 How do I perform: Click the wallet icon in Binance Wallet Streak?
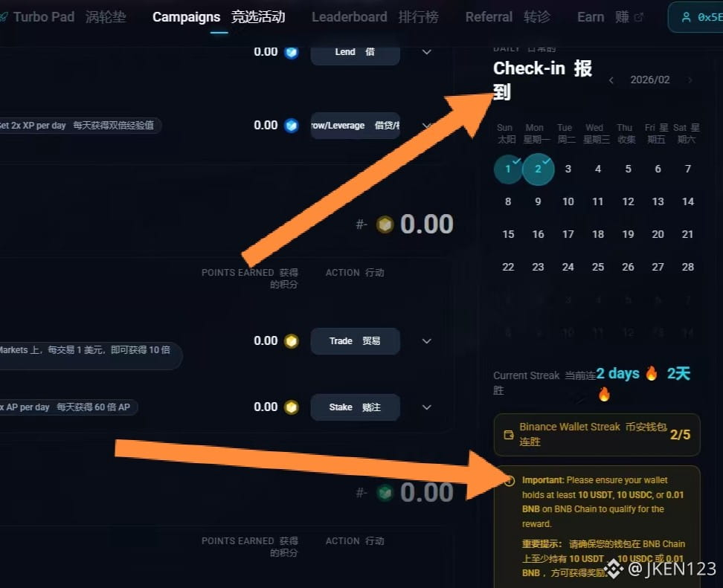coord(509,435)
